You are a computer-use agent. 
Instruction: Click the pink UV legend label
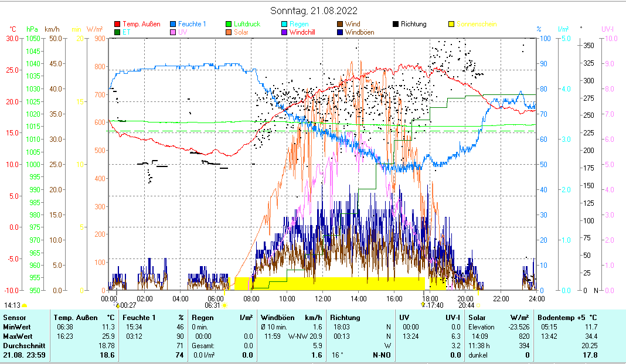point(182,33)
